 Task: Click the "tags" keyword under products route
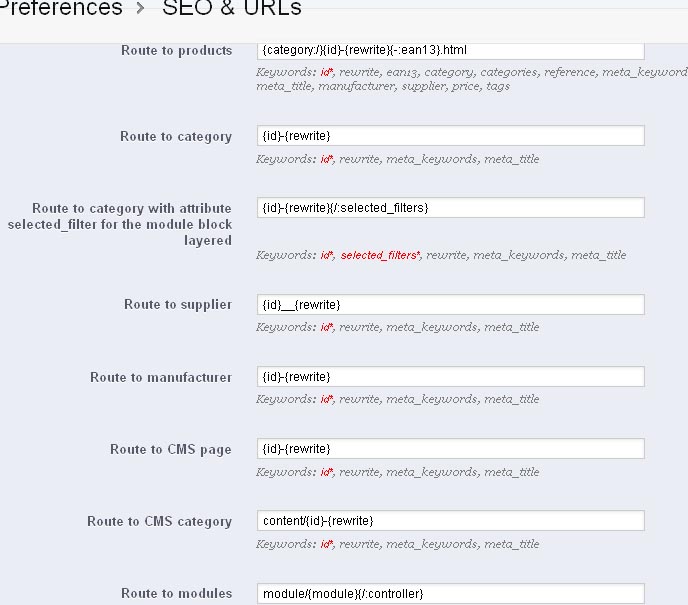(x=498, y=87)
